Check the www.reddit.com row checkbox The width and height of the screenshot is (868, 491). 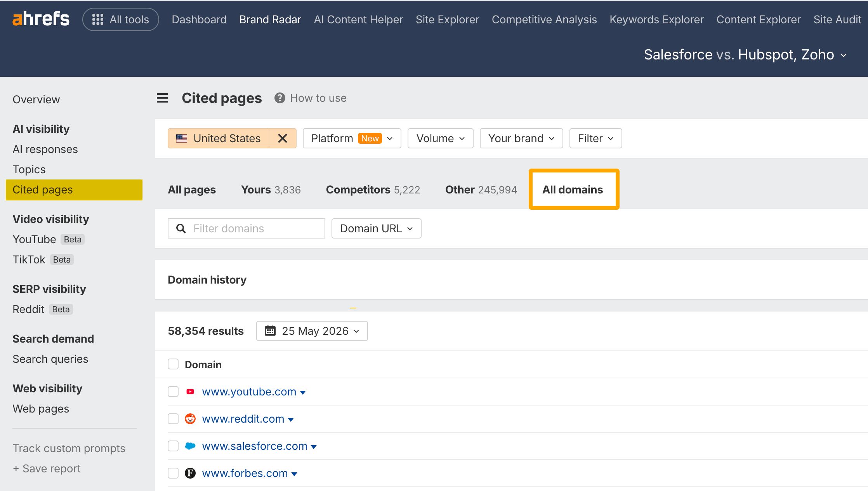coord(173,419)
